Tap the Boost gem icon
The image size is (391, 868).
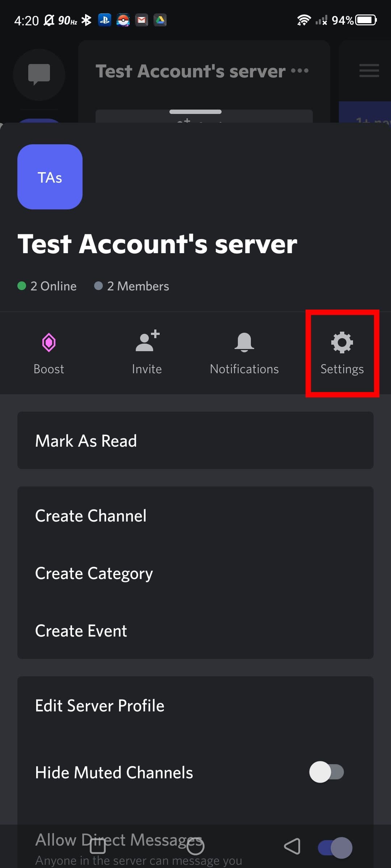pyautogui.click(x=49, y=342)
